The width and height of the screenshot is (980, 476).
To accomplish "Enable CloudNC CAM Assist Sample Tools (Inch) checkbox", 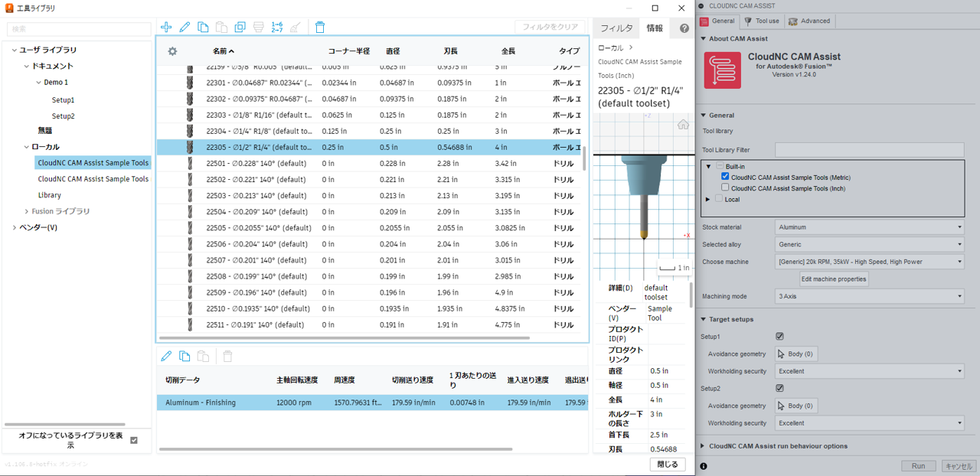I will pos(725,187).
